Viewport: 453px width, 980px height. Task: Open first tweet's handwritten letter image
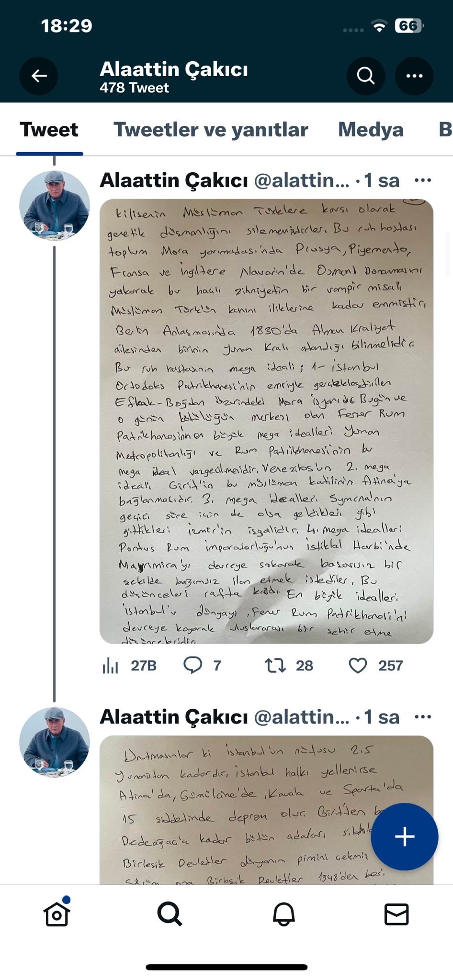coord(266,421)
